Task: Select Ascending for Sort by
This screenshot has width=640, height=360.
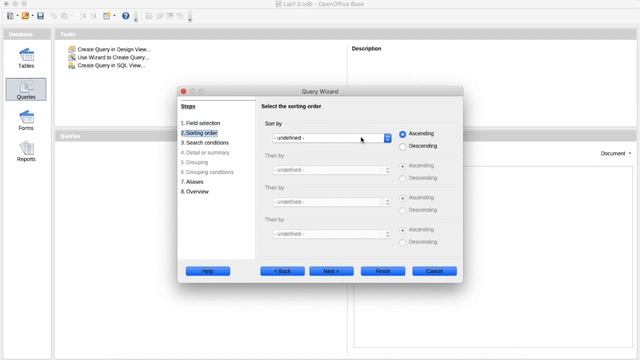Action: (x=402, y=134)
